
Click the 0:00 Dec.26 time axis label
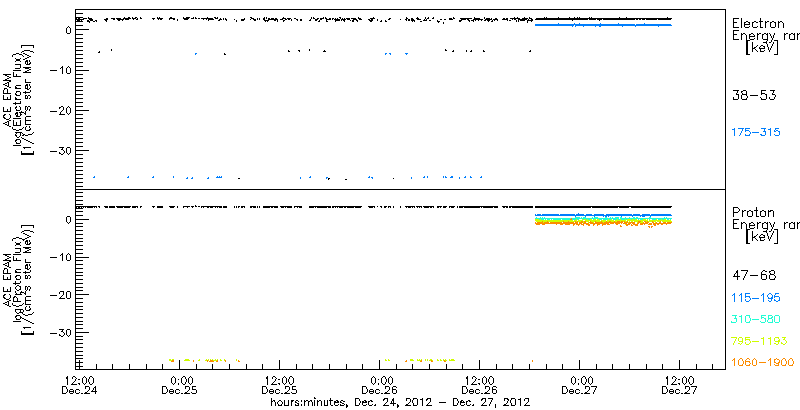pyautogui.click(x=379, y=386)
